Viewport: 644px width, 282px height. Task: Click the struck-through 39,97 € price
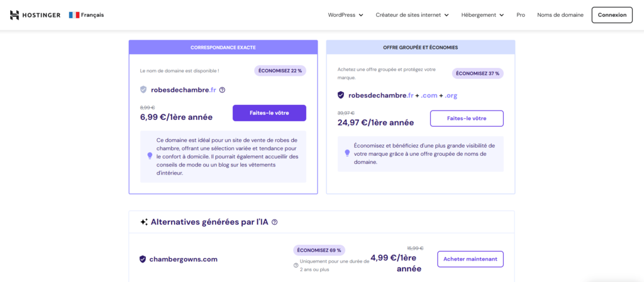(346, 112)
